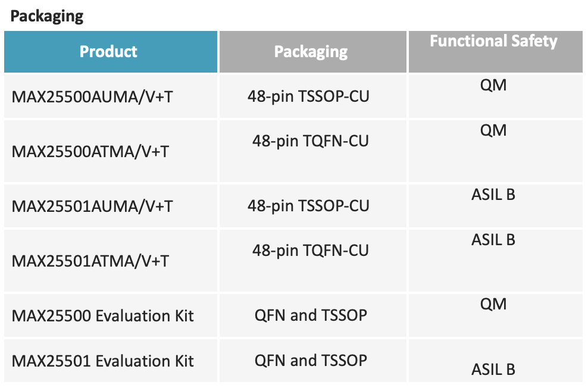Click QFN and TSSOP for MAX25500 kit
The width and height of the screenshot is (588, 388).
coord(311,315)
